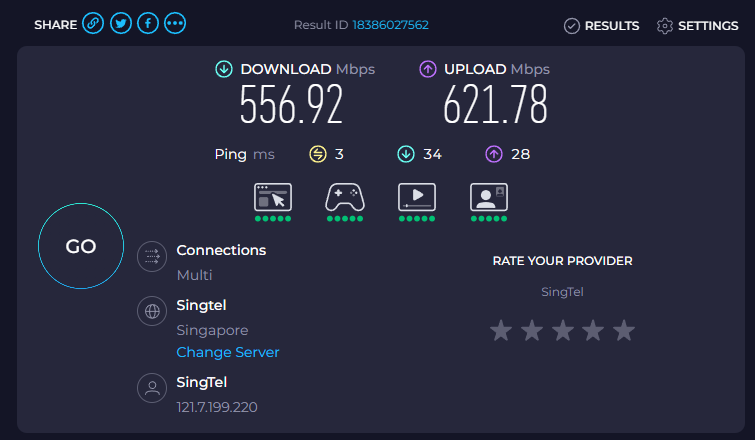Click the video chat icon

(489, 197)
